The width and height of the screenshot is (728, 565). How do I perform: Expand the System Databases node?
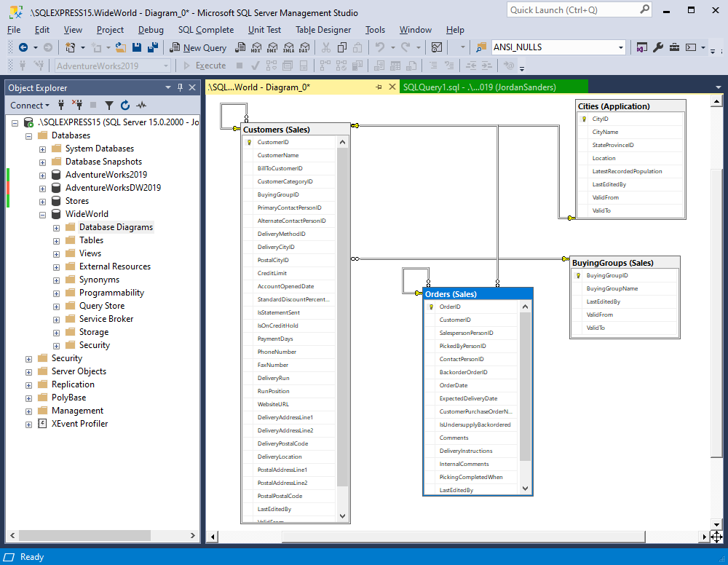43,149
